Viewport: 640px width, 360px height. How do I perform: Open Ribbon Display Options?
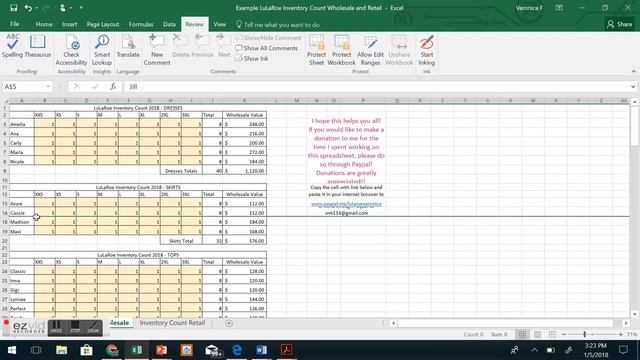point(559,8)
